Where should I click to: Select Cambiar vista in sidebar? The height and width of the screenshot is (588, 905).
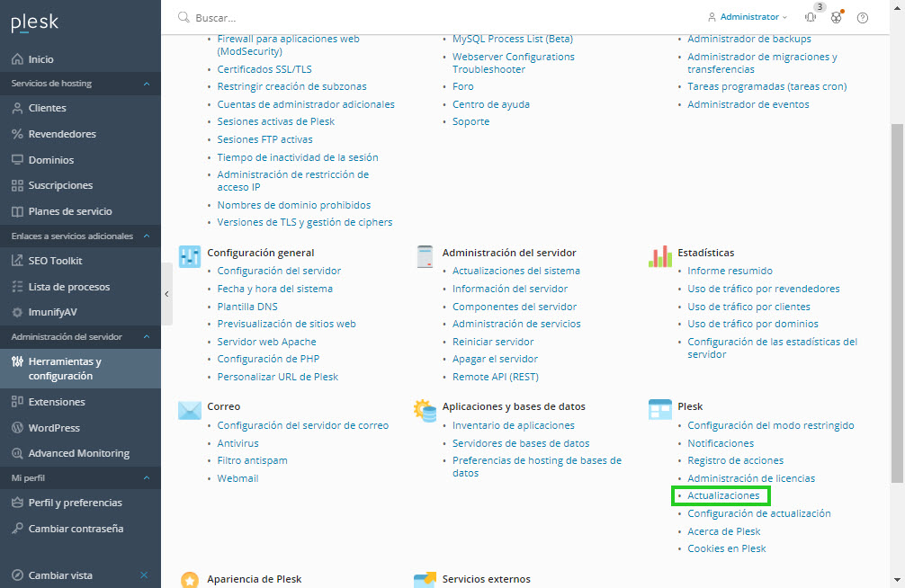[x=60, y=575]
